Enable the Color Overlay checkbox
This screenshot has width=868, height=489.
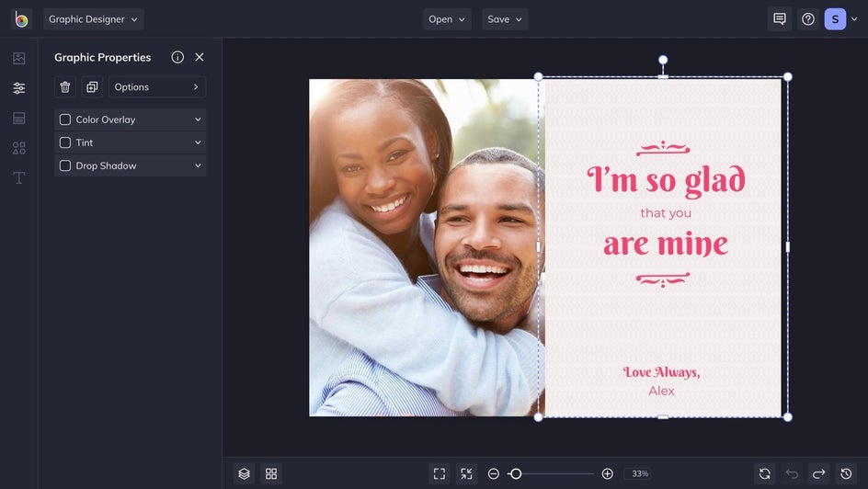point(65,119)
